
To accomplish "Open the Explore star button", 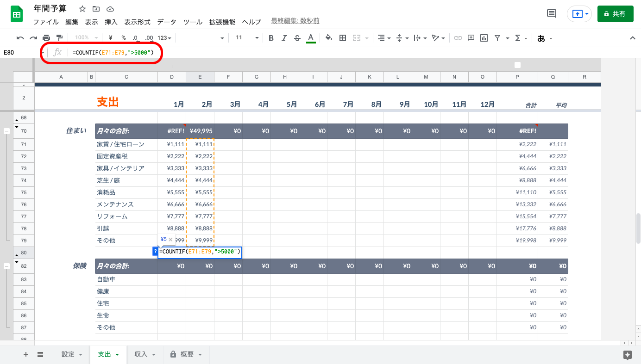I will pos(628,355).
